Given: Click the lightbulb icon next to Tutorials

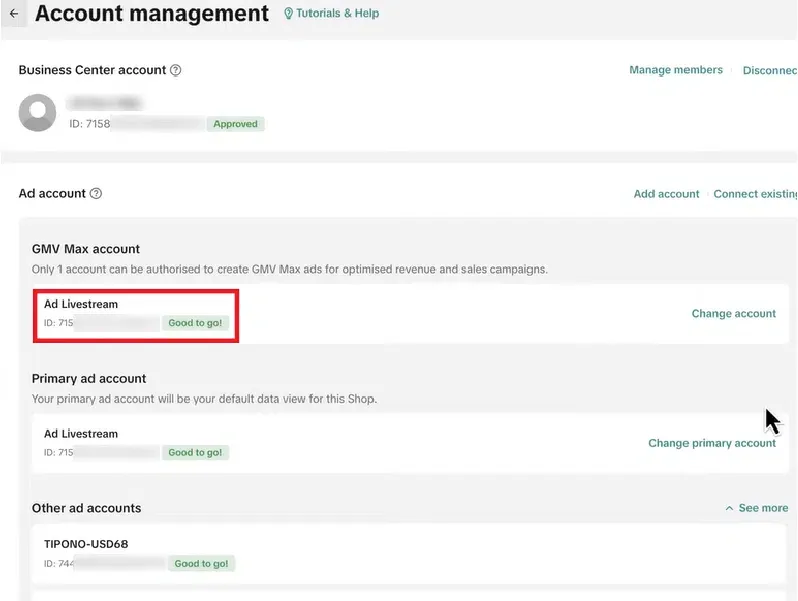Looking at the screenshot, I should pyautogui.click(x=289, y=14).
